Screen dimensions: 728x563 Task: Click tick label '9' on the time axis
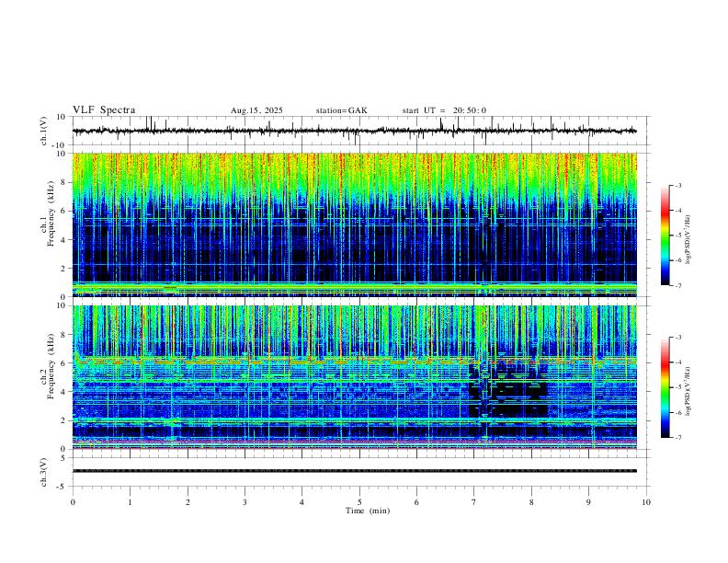(588, 502)
